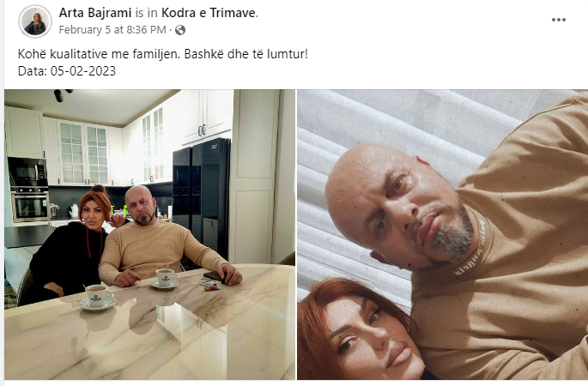Click the globe public audience icon
This screenshot has height=386, width=588.
pyautogui.click(x=180, y=30)
